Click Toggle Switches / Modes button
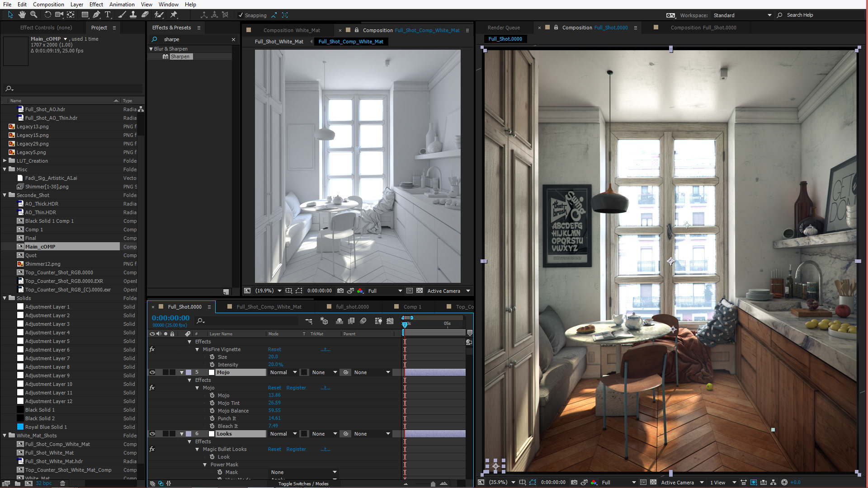 (303, 483)
